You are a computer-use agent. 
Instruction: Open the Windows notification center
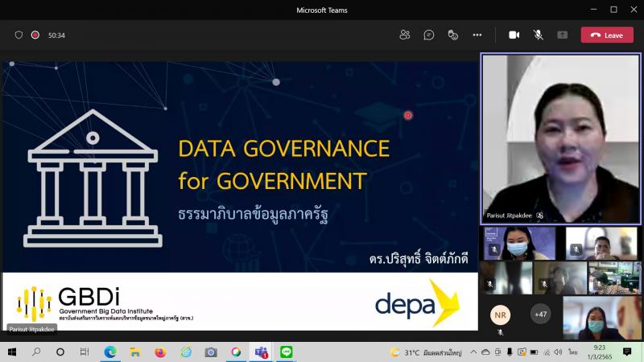[627, 352]
